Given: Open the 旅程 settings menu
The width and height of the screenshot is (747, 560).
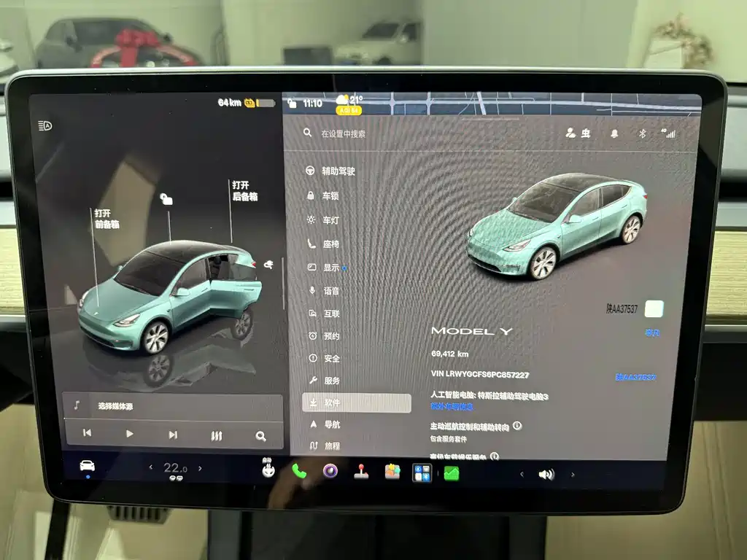Looking at the screenshot, I should point(325,446).
